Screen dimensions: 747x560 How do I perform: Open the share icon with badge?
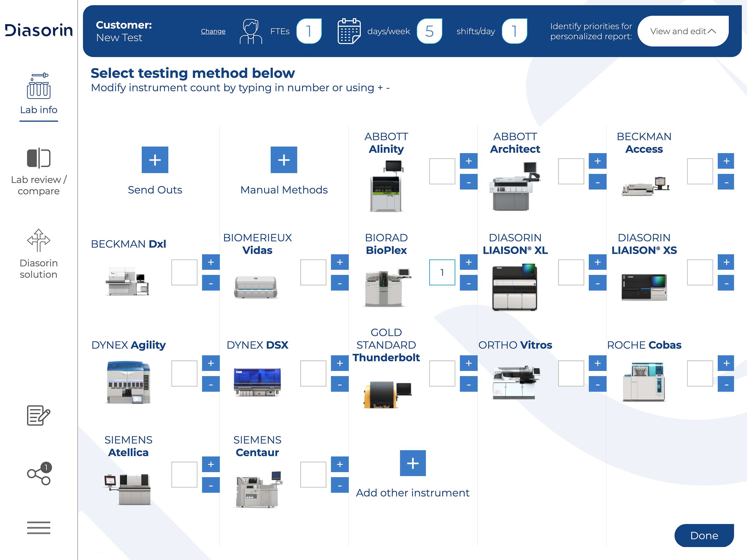(x=39, y=473)
